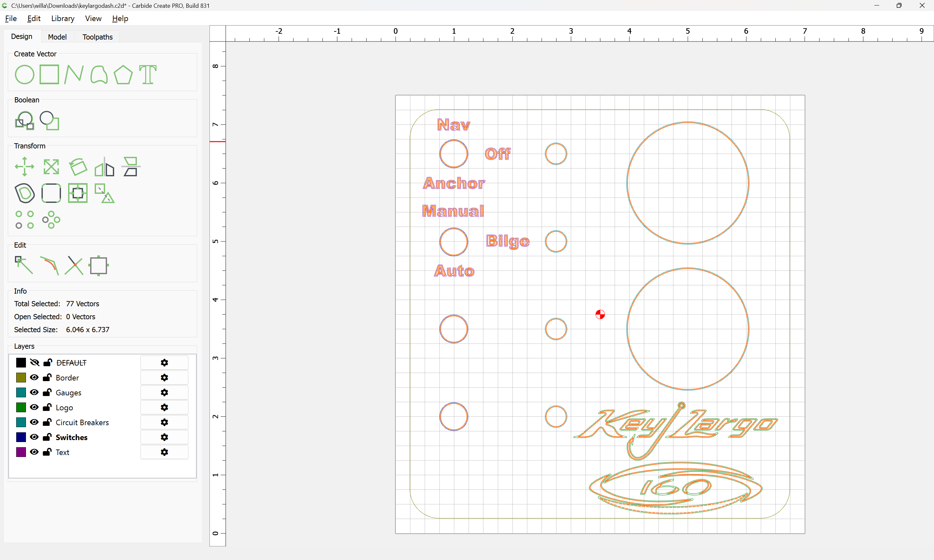934x560 pixels.
Task: Select the Create Rectangle tool
Action: click(49, 74)
